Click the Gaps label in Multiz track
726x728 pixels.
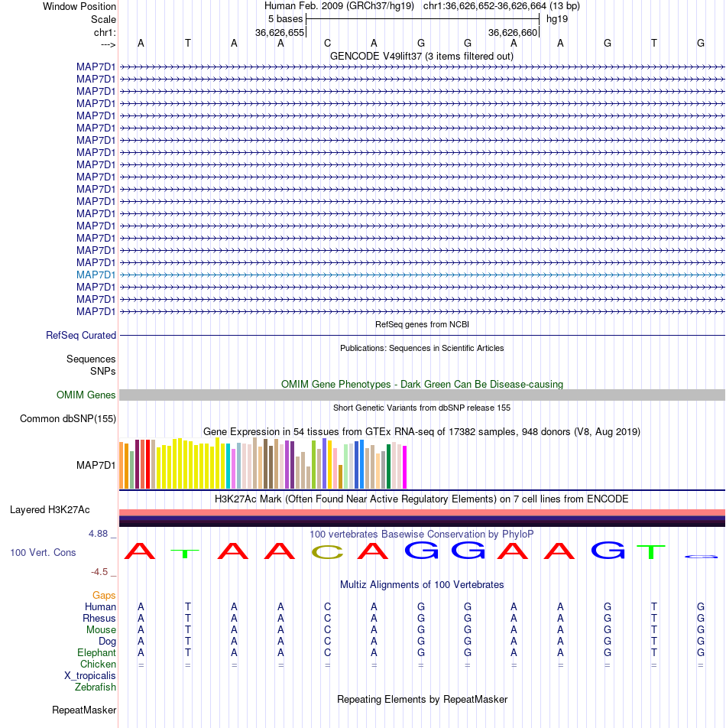pyautogui.click(x=104, y=595)
